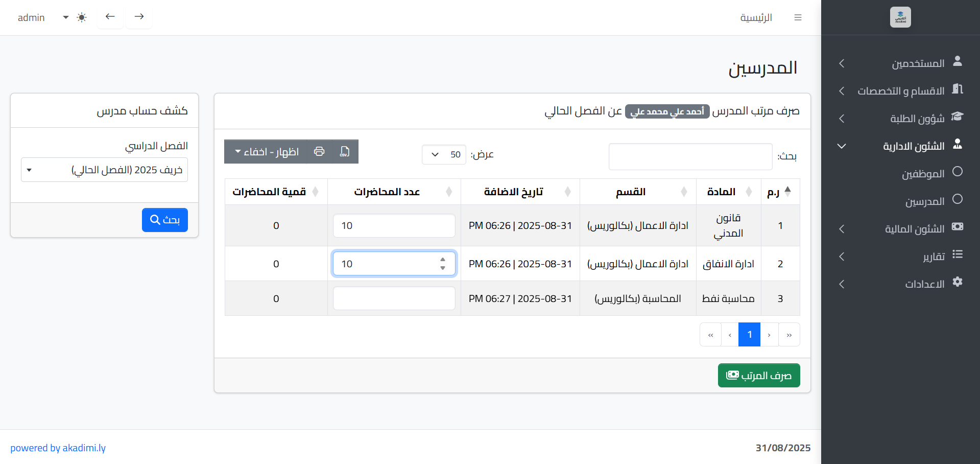Open the اظهار - اخفاء columns dropdown

(x=267, y=152)
